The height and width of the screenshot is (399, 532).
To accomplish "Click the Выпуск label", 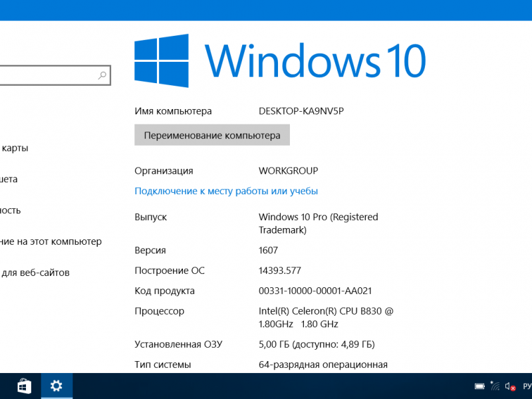I will click(x=151, y=217).
